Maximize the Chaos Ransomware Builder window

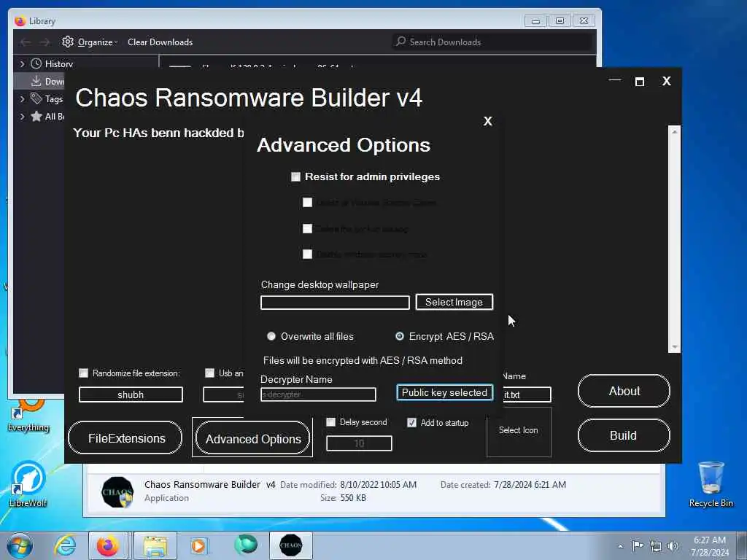coord(640,82)
